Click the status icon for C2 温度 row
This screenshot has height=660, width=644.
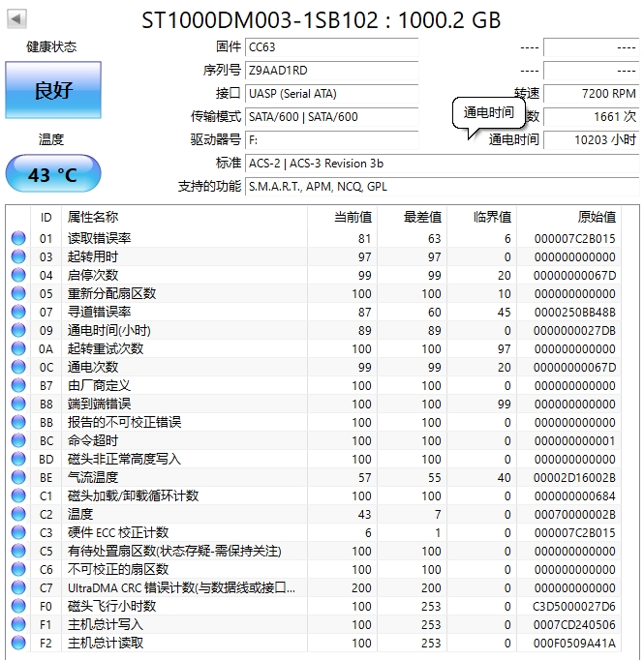[18, 514]
